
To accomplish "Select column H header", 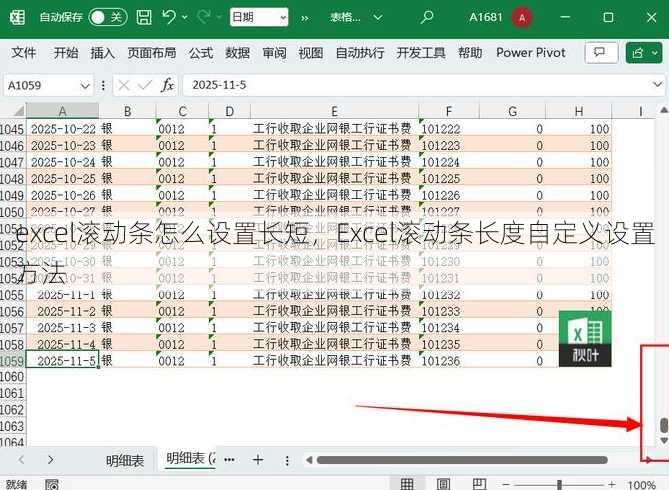I will click(x=579, y=111).
